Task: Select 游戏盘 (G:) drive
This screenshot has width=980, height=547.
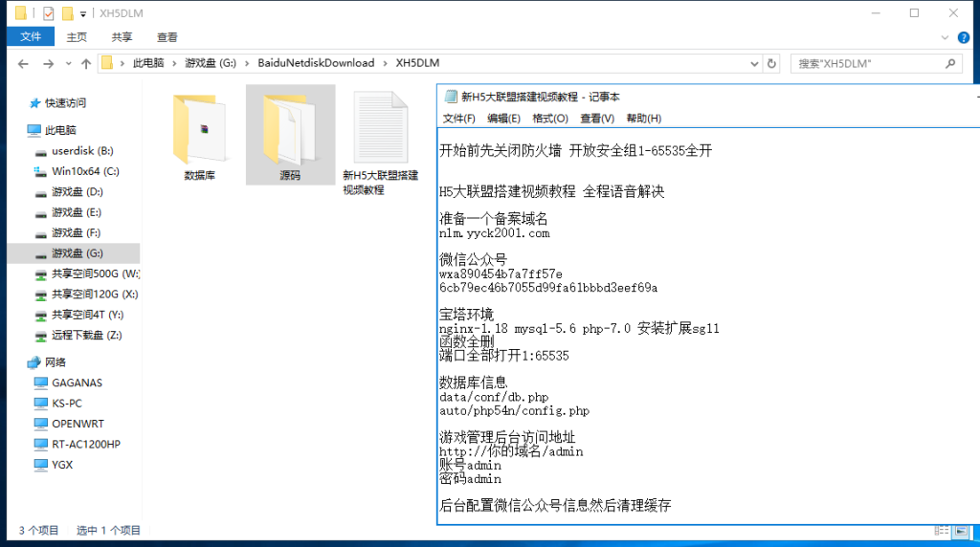Action: click(x=78, y=252)
